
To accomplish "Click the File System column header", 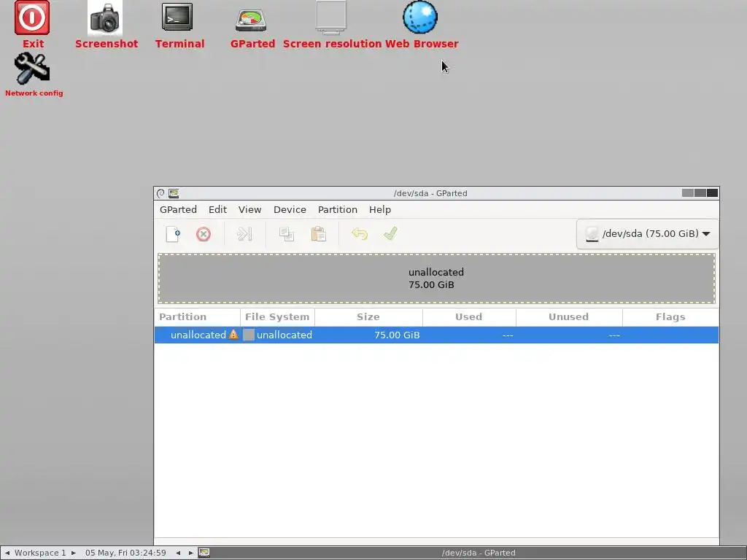I will click(277, 316).
